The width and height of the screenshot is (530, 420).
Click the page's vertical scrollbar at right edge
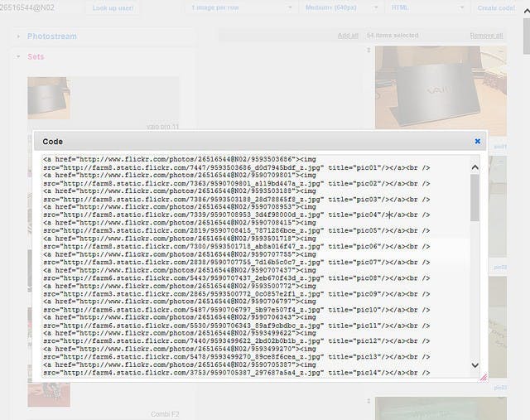[x=525, y=207]
